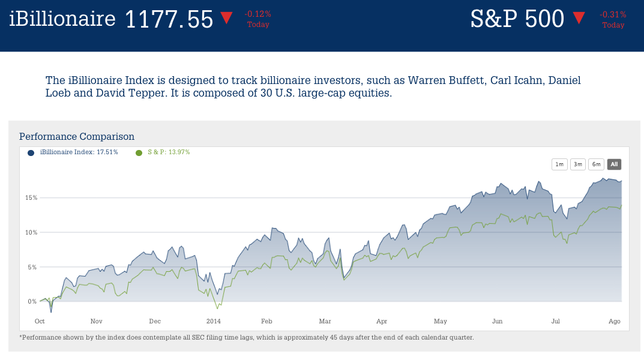Choose the 6m time range
The height and width of the screenshot is (354, 644).
coord(595,164)
